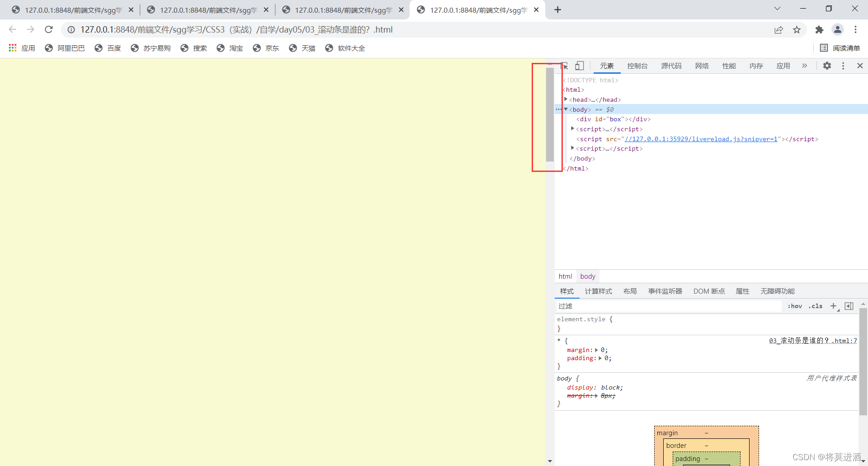Expand the padding shorthand triangle
The height and width of the screenshot is (466, 868).
click(600, 358)
